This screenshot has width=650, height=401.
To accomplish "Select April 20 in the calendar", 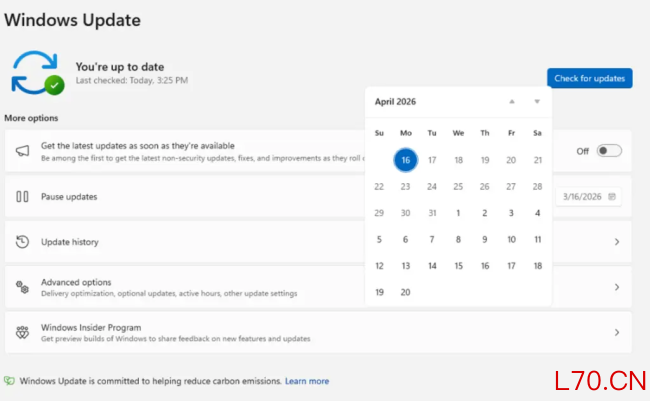I will pos(405,292).
